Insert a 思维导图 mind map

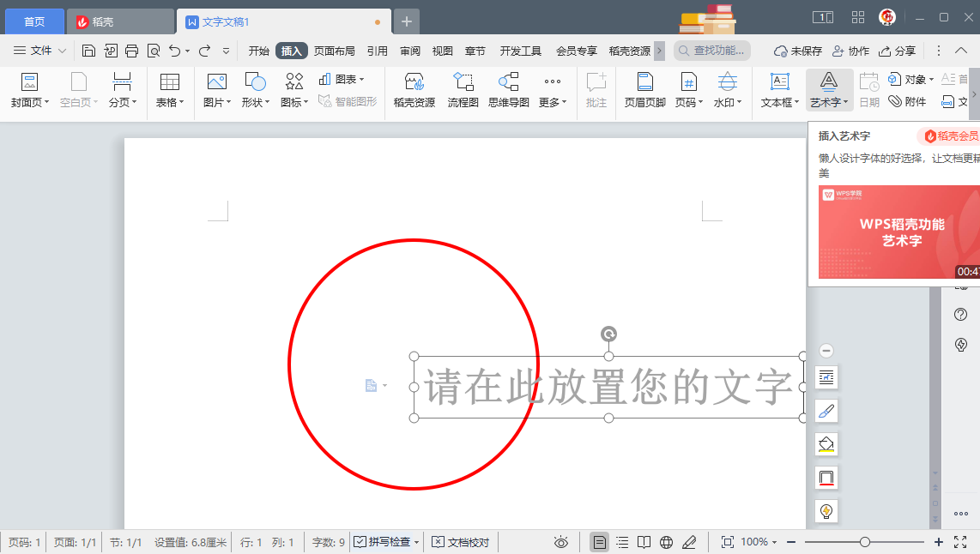(x=509, y=91)
